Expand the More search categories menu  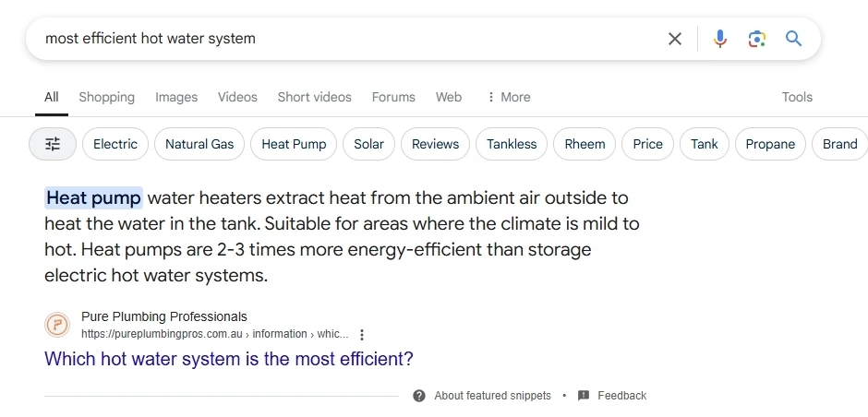click(508, 97)
